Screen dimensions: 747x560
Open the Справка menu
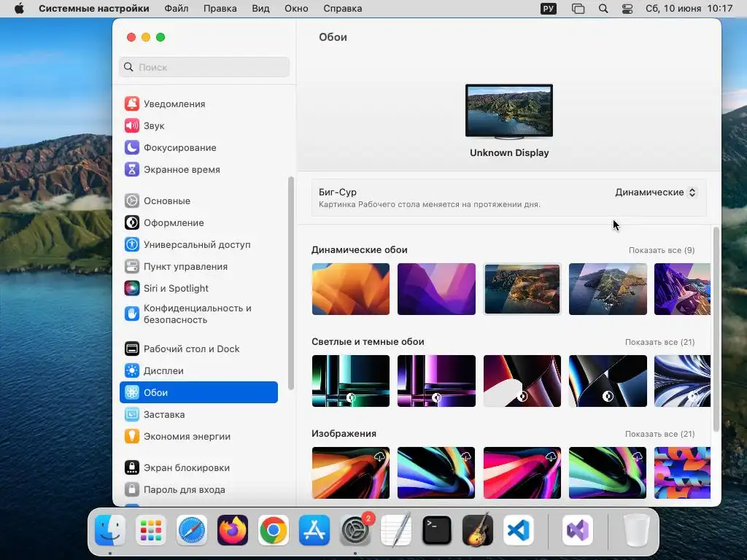[343, 9]
